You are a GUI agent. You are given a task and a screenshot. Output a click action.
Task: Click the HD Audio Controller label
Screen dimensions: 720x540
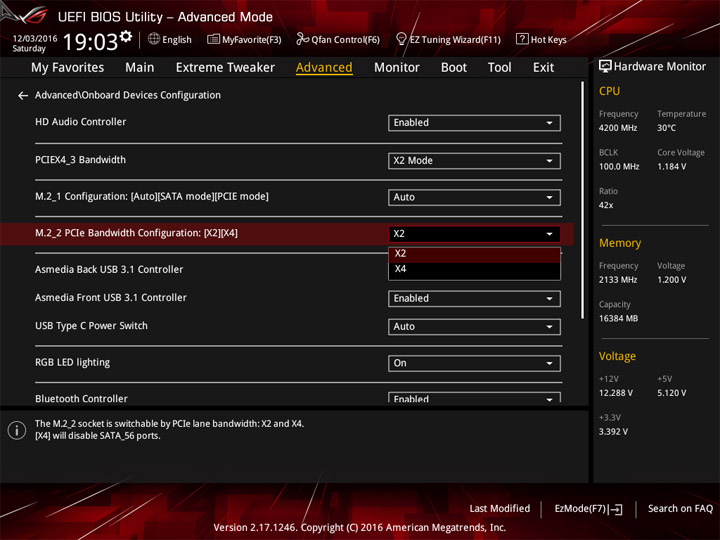pos(80,122)
